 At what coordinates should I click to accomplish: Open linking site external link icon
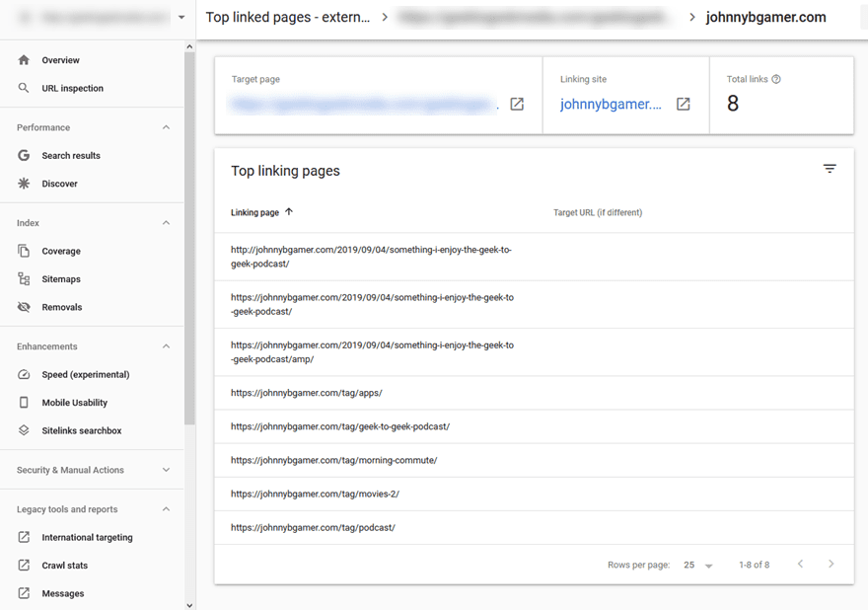(683, 105)
